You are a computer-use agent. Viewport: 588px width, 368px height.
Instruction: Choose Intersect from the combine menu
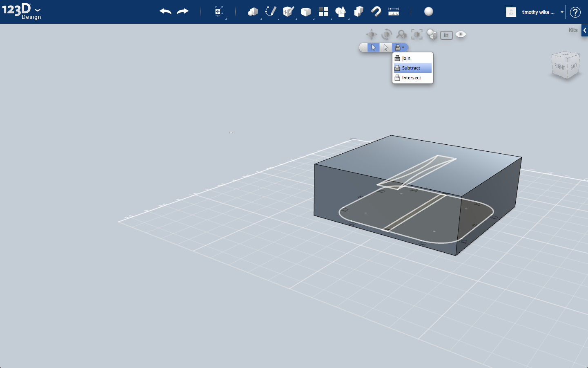tap(412, 78)
